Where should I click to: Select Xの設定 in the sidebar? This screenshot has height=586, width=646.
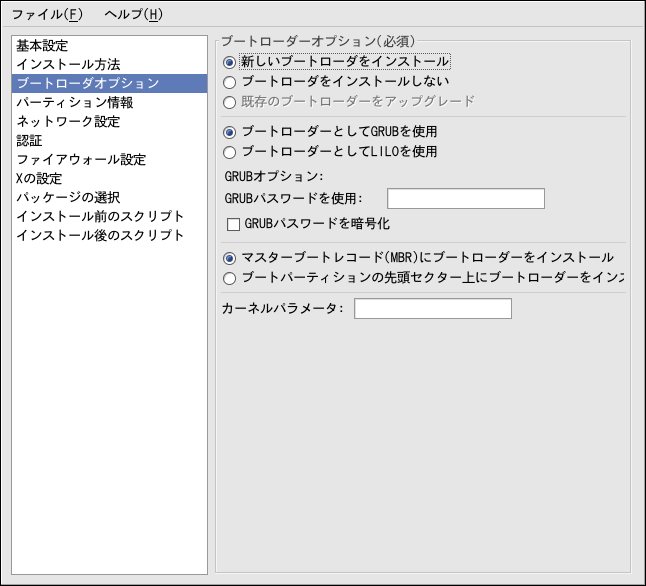(x=39, y=178)
